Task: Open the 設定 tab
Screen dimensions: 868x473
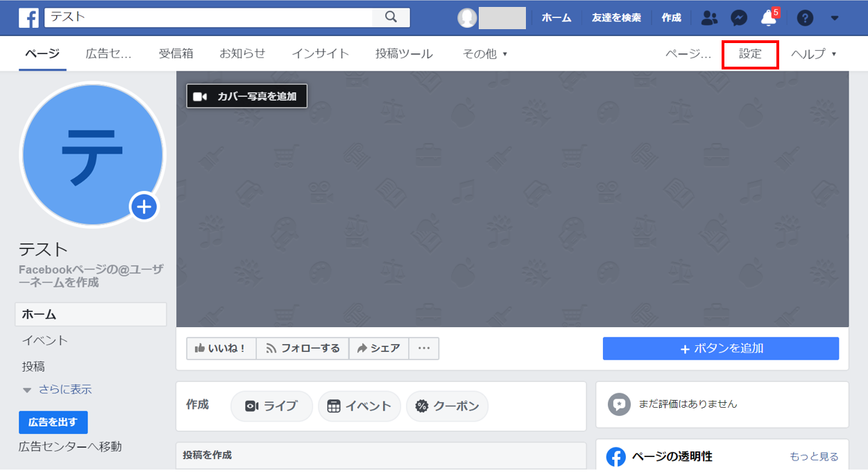Action: point(750,53)
